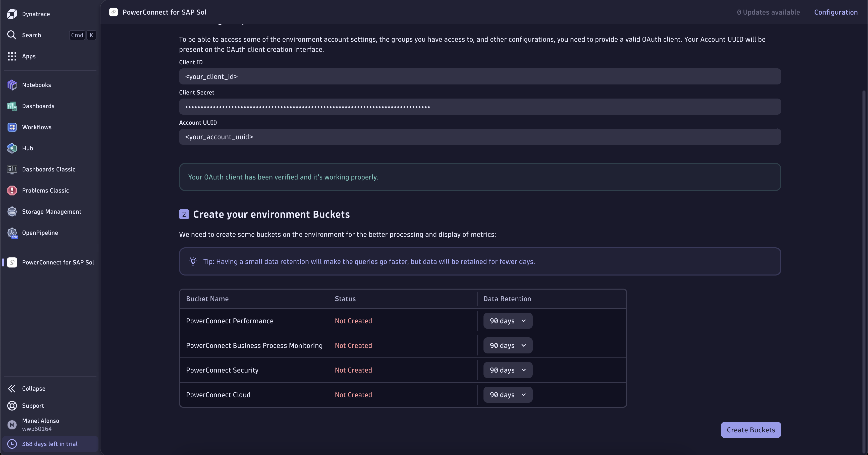
Task: Open data retention dropdown for PowerConnect Performance
Action: tap(508, 321)
